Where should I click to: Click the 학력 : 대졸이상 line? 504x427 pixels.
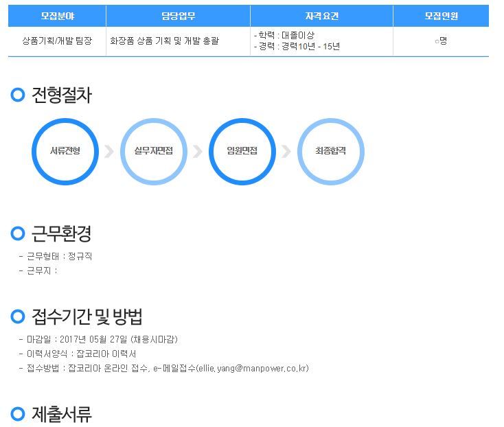[x=284, y=35]
